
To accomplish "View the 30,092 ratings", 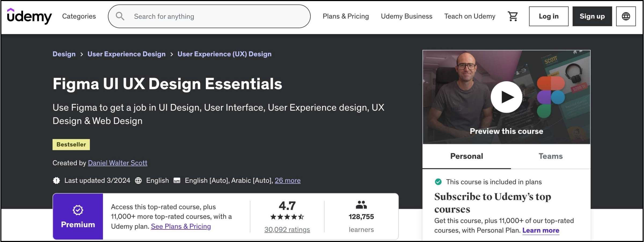I will point(287,229).
